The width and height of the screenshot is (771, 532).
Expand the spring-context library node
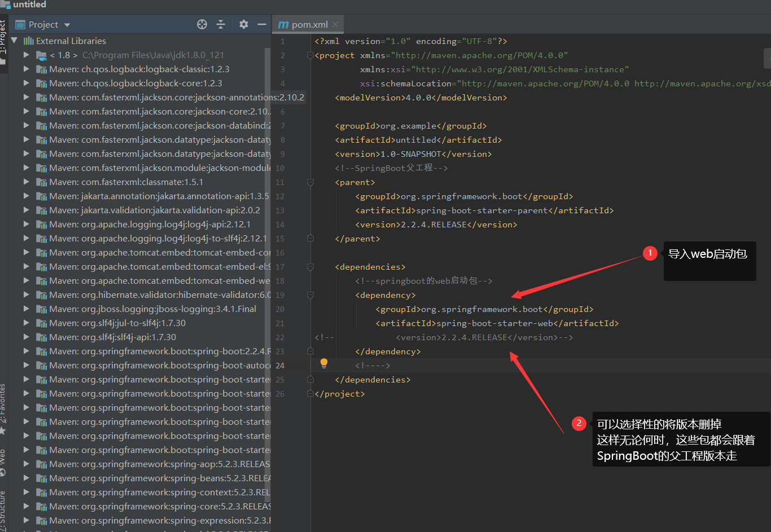coord(26,492)
